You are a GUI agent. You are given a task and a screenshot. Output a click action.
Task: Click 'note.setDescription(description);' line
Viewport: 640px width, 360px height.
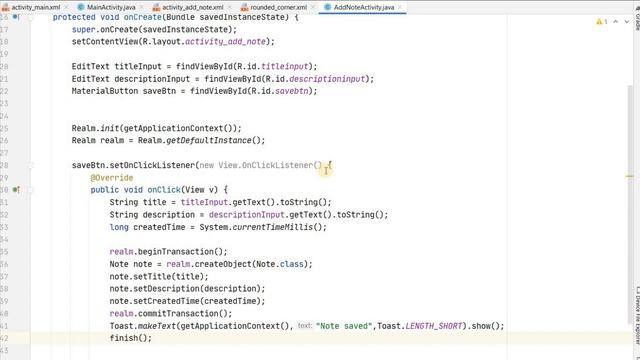187,289
